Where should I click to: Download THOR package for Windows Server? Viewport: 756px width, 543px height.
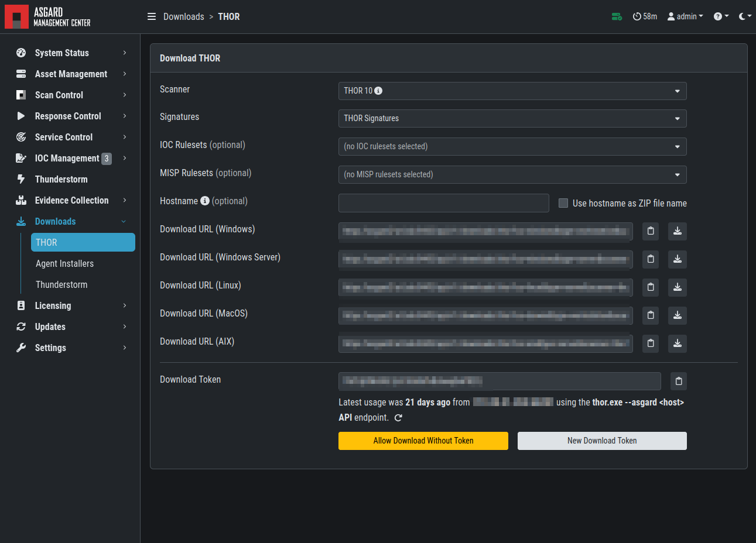[x=678, y=259]
